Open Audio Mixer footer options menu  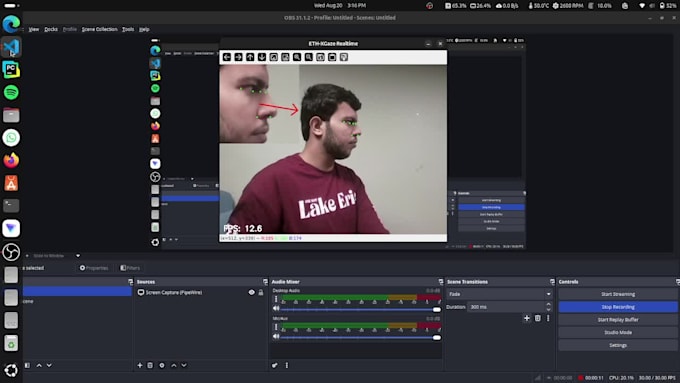pos(287,365)
